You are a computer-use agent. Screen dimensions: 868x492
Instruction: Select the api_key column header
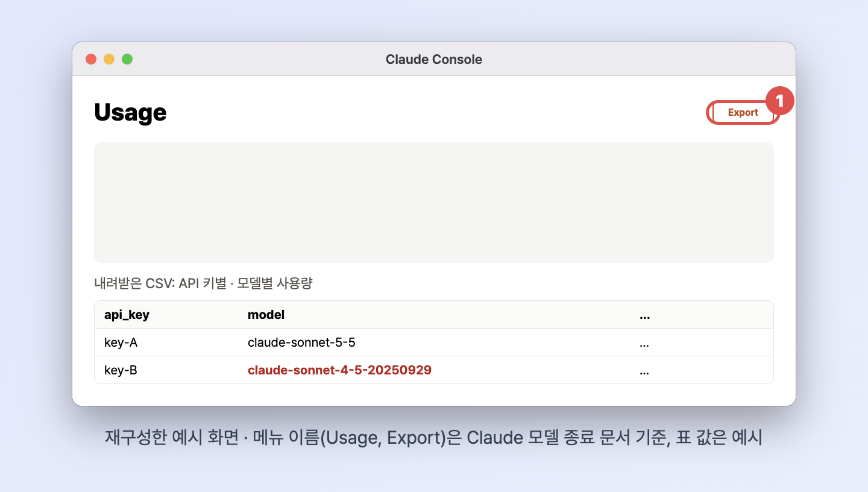pos(127,315)
